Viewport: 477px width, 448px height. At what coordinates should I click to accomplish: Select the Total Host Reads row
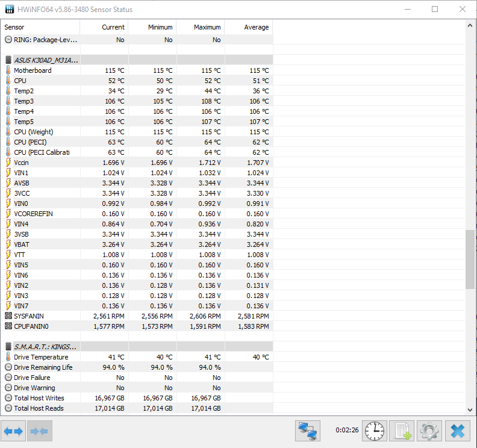[x=137, y=408]
